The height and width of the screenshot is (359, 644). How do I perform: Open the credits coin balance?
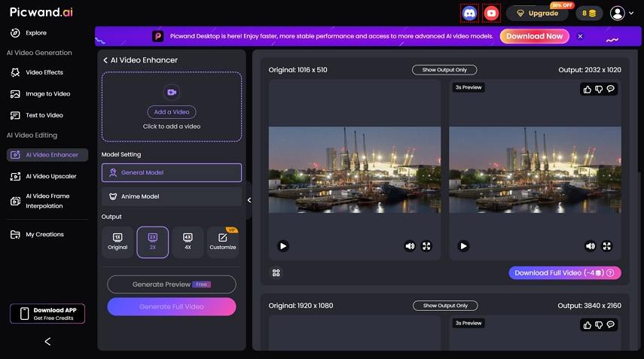[589, 13]
